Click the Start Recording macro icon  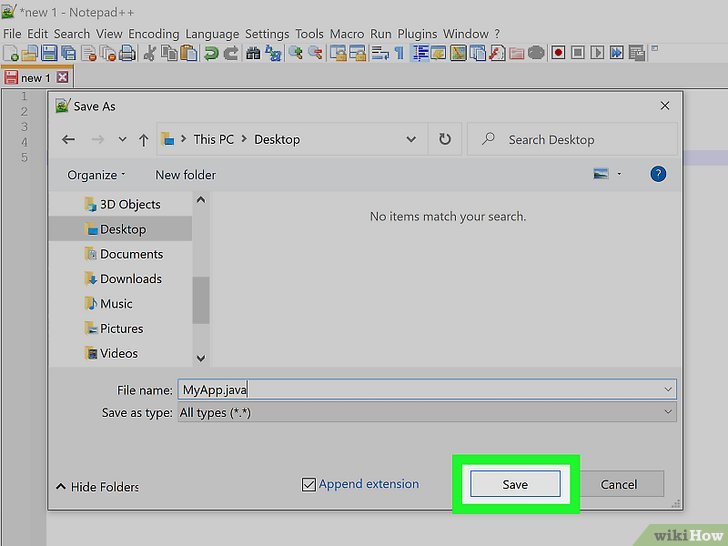coord(558,52)
